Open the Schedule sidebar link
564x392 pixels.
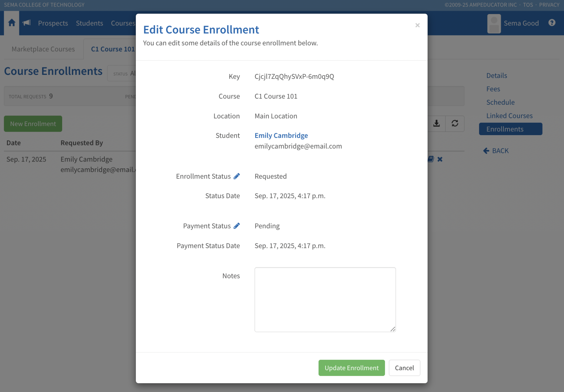pos(500,102)
